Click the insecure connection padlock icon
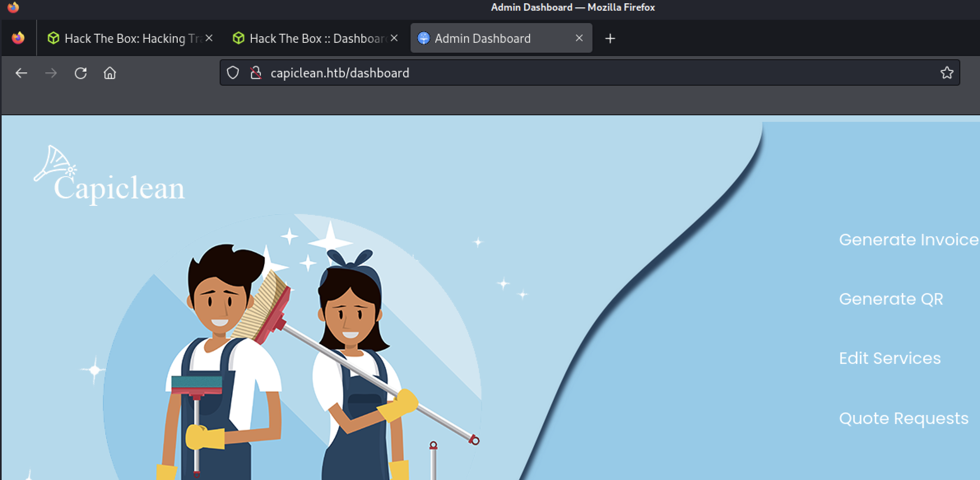This screenshot has height=480, width=980. click(256, 73)
